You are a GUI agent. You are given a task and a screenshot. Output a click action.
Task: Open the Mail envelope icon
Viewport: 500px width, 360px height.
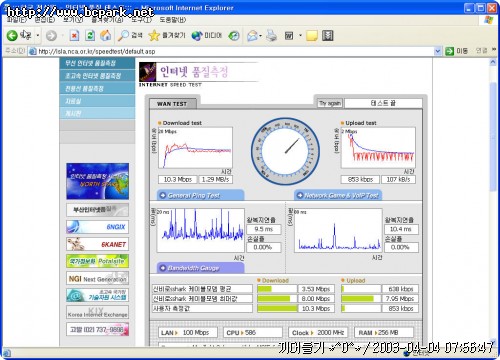point(252,35)
